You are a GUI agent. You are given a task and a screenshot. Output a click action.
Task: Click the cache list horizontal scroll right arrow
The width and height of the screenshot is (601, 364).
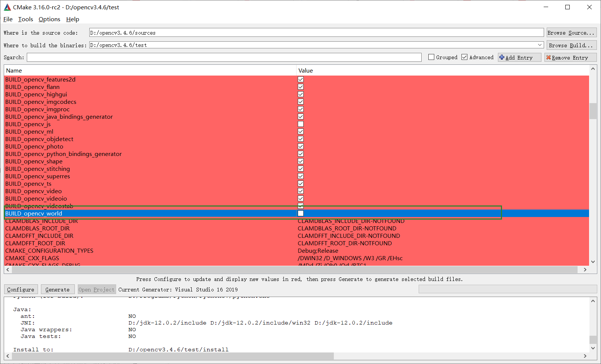[x=585, y=269]
